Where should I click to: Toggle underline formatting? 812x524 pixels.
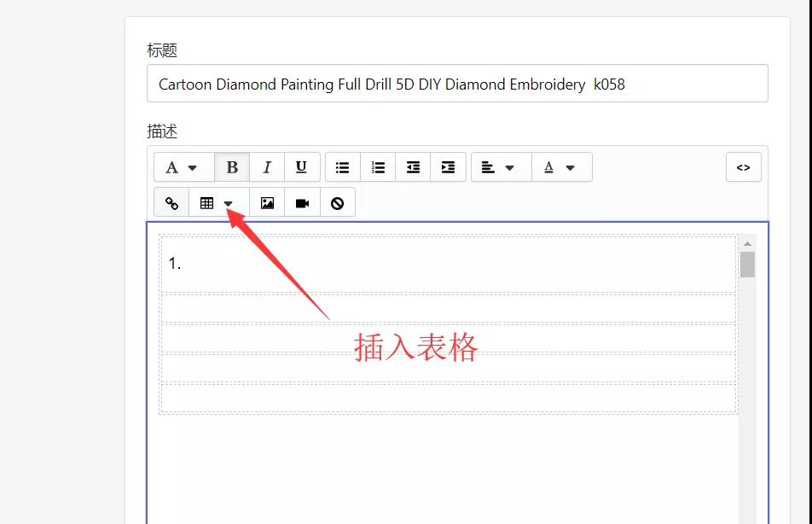pos(301,167)
